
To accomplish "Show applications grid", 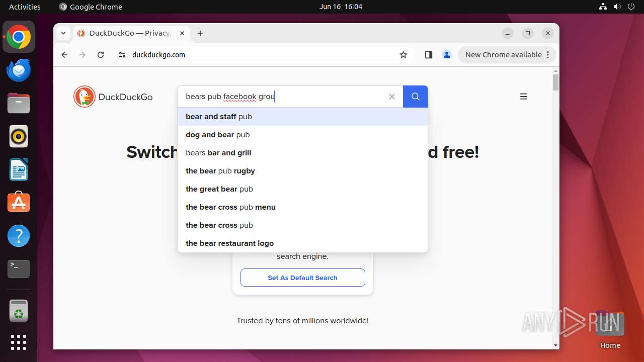I will tap(19, 342).
